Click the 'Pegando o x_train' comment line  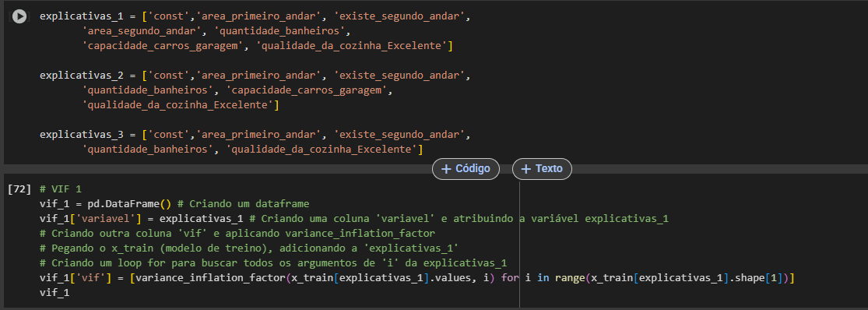(x=249, y=248)
